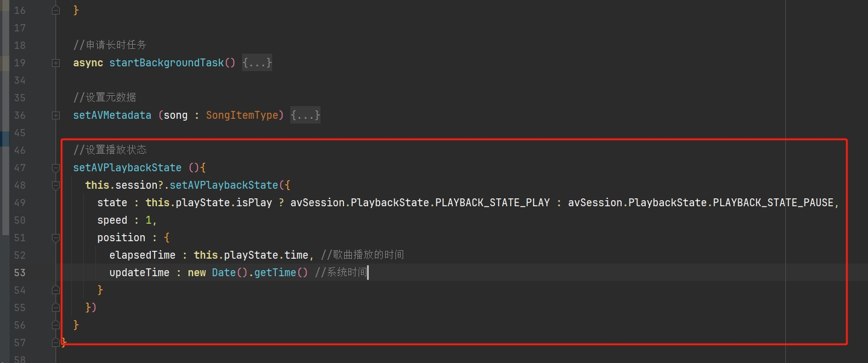Expand the folded setAVMetadata method in gutter
Screen dimensions: 868x363
pyautogui.click(x=56, y=115)
